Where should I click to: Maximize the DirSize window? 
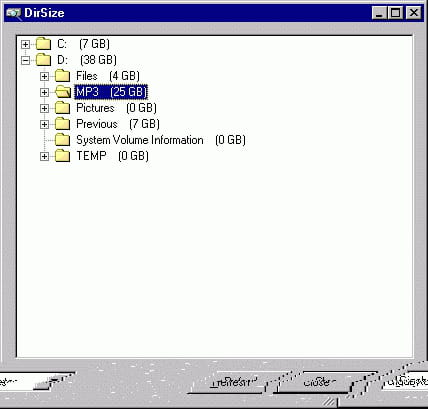[x=396, y=13]
